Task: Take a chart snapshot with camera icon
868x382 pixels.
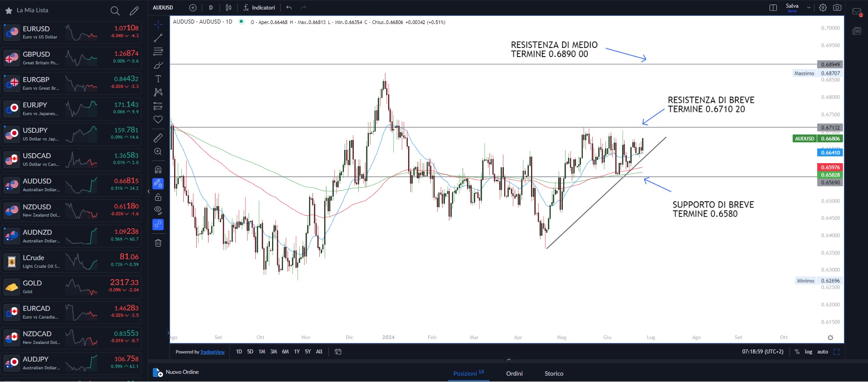Action: (837, 8)
